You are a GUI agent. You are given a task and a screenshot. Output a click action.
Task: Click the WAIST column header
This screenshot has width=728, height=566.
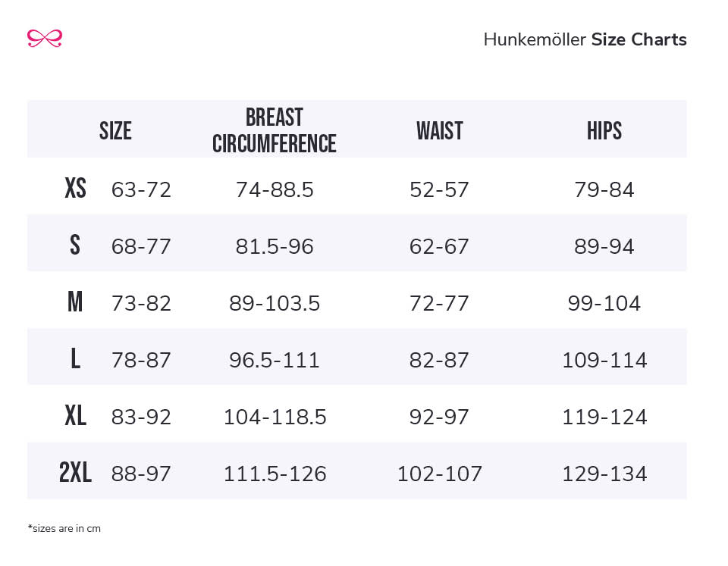[439, 131]
